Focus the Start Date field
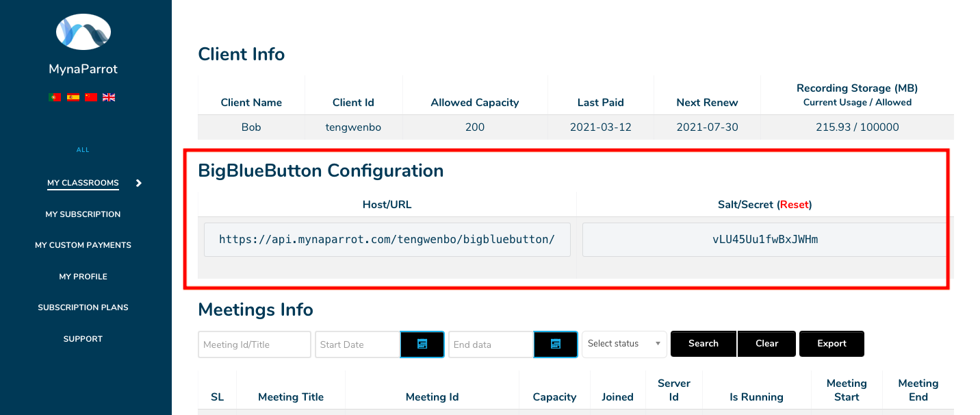Viewport: 980px width, 415px height. pos(357,344)
